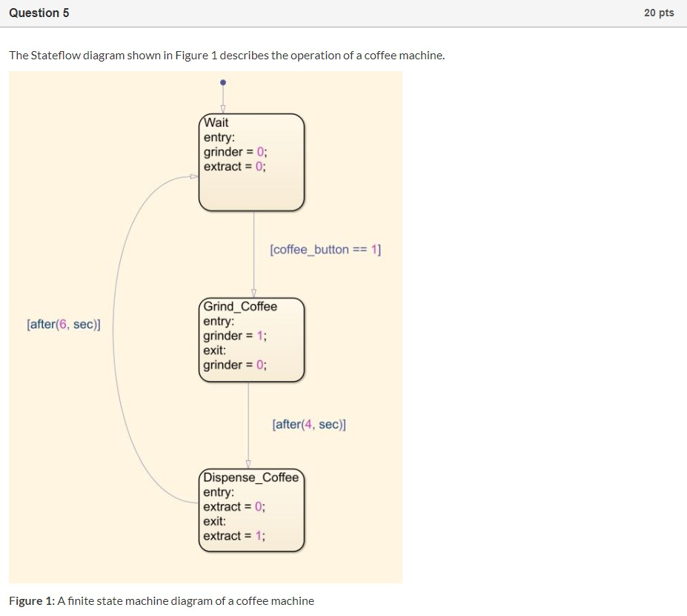Click 'extract = 0;' inside Wait state
The image size is (687, 616).
[235, 167]
